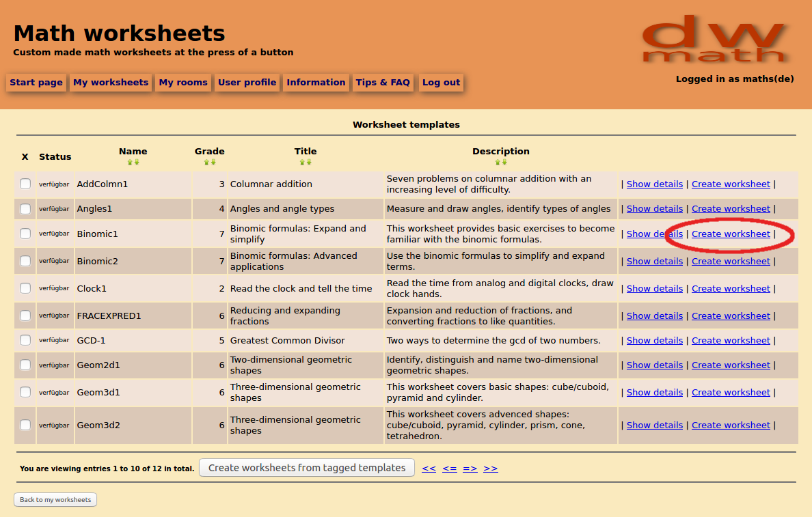
Task: Go to previous page with <= link
Action: pyautogui.click(x=450, y=469)
